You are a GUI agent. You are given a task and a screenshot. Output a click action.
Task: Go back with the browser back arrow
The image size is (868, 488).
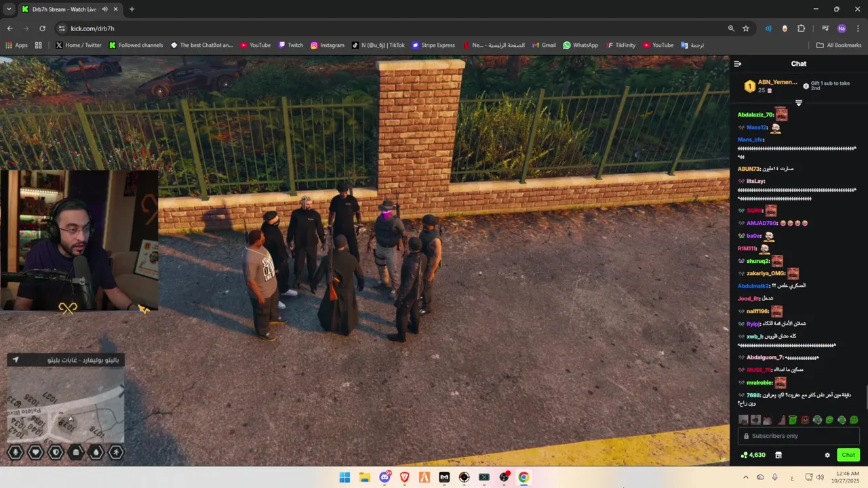click(9, 28)
